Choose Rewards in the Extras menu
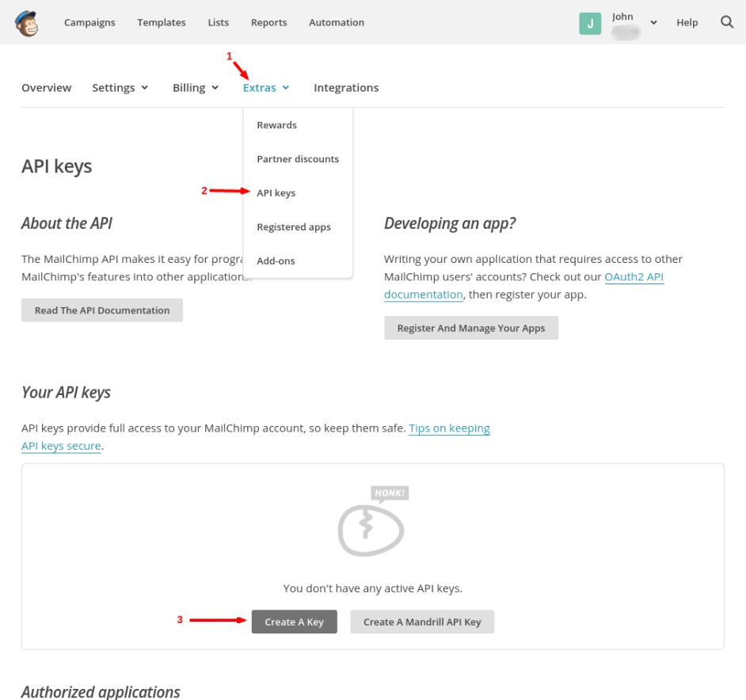Image resolution: width=746 pixels, height=700 pixels. 276,125
